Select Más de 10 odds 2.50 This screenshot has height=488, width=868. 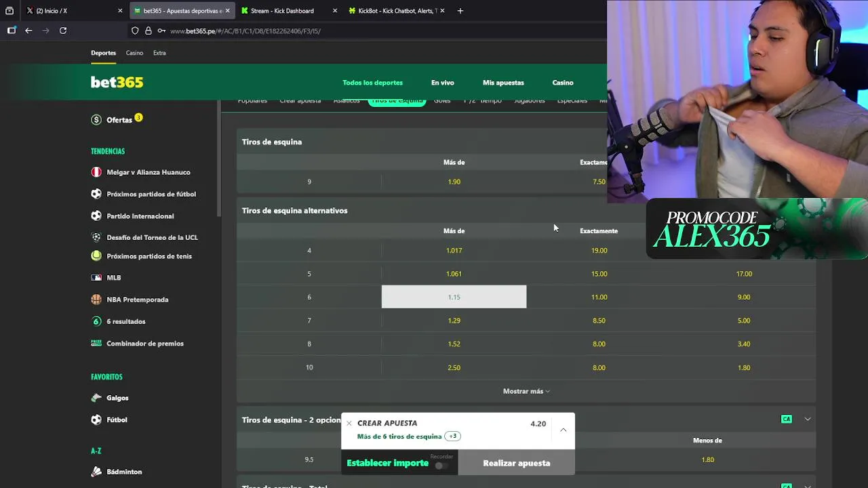coord(454,367)
